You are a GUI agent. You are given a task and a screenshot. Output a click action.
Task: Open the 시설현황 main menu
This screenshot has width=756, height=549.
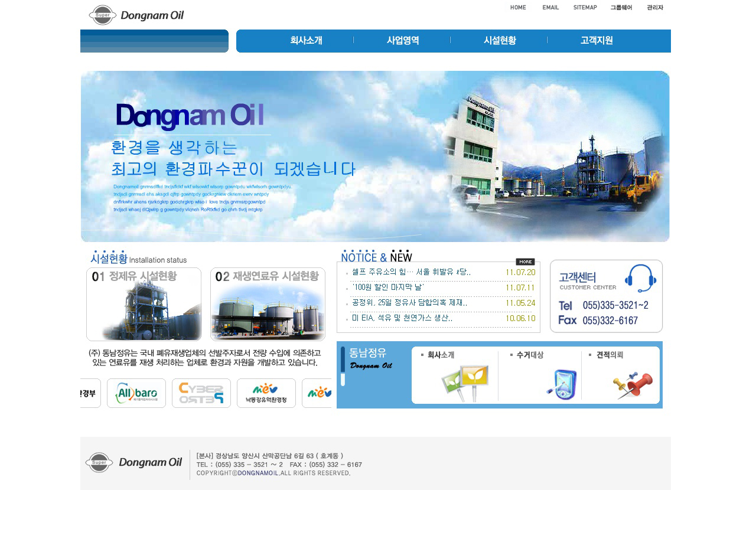pos(500,41)
